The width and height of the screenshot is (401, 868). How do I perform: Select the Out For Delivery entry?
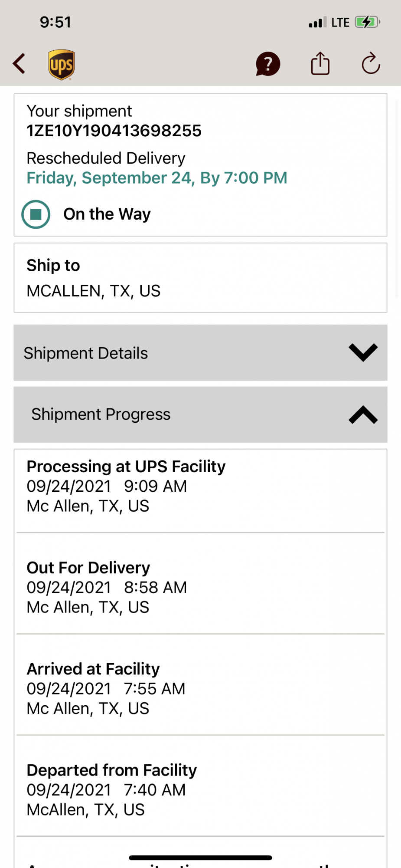[107, 587]
